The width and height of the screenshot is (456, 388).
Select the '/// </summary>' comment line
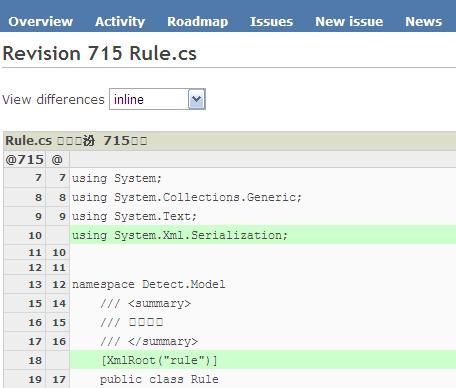(x=149, y=341)
